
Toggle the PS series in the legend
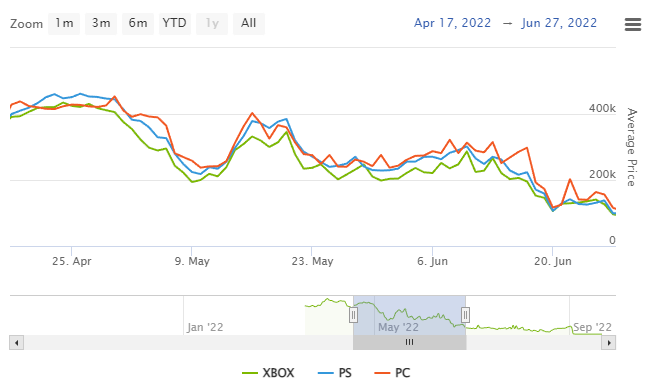335,373
